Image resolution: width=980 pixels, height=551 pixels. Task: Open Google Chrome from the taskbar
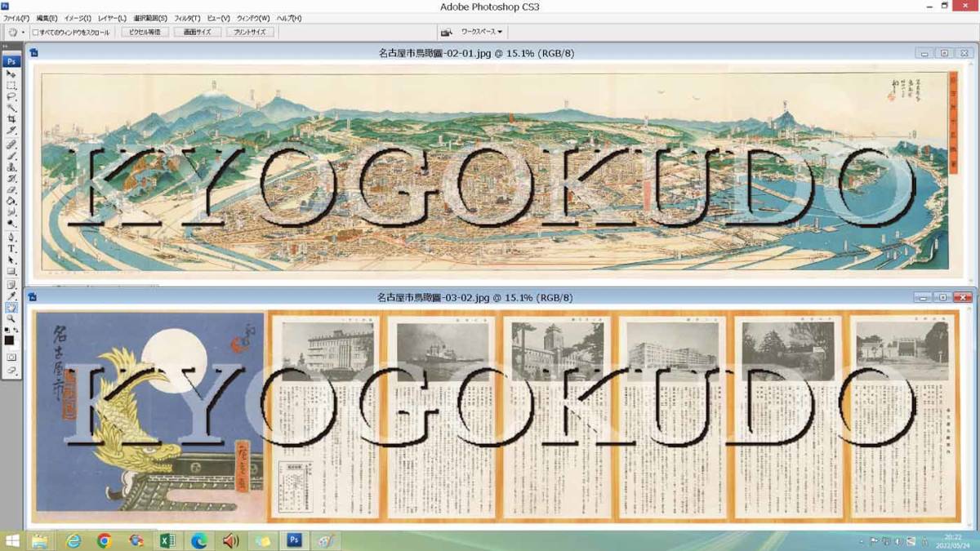click(105, 540)
